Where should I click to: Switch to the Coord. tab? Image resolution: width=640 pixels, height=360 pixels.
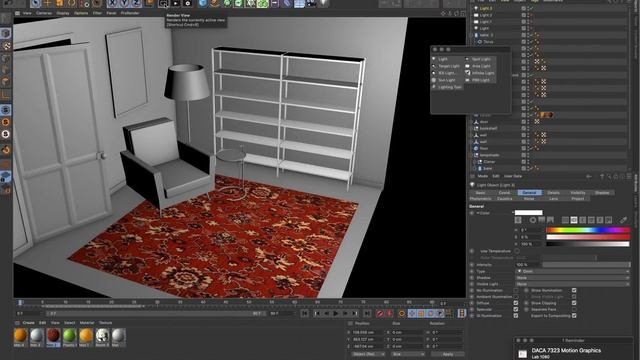(x=505, y=193)
